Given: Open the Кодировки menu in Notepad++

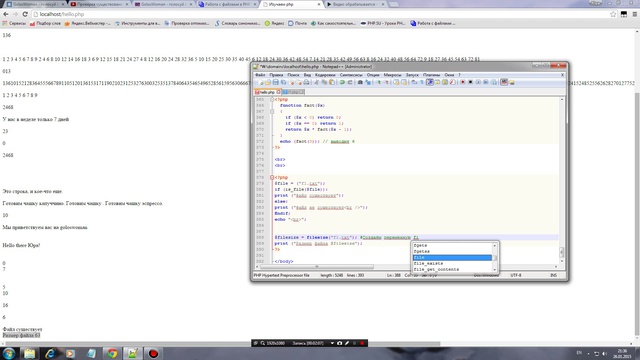Looking at the screenshot, I should [x=325, y=75].
